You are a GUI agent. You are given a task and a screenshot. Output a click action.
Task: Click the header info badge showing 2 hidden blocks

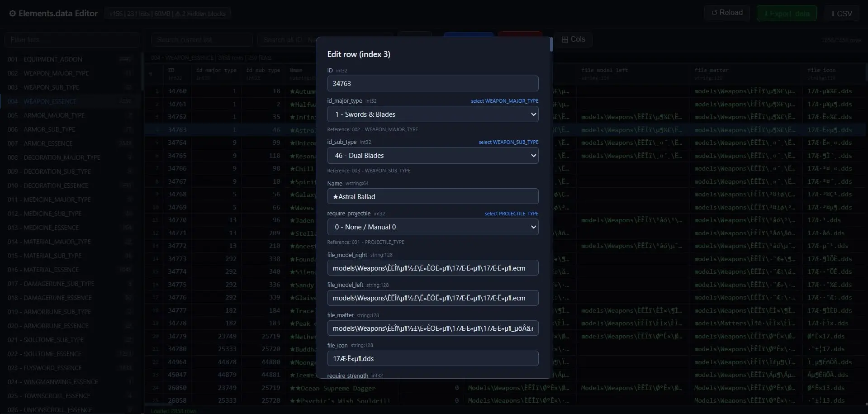(167, 14)
